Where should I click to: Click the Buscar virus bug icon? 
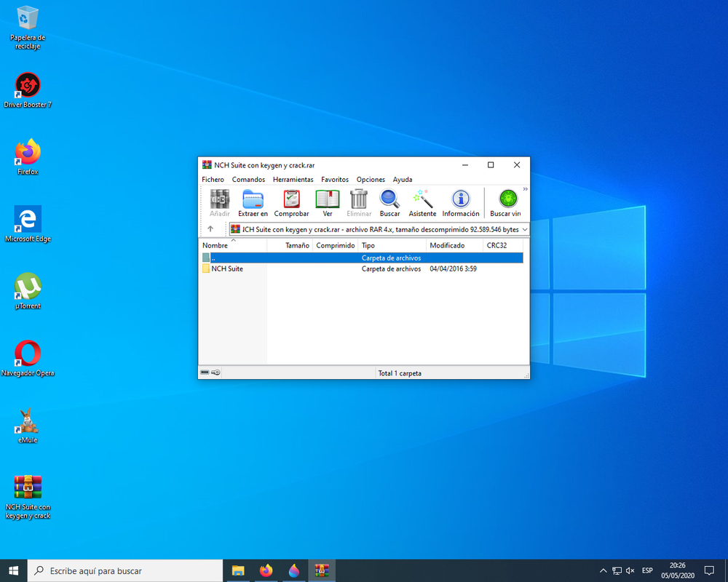pos(507,203)
